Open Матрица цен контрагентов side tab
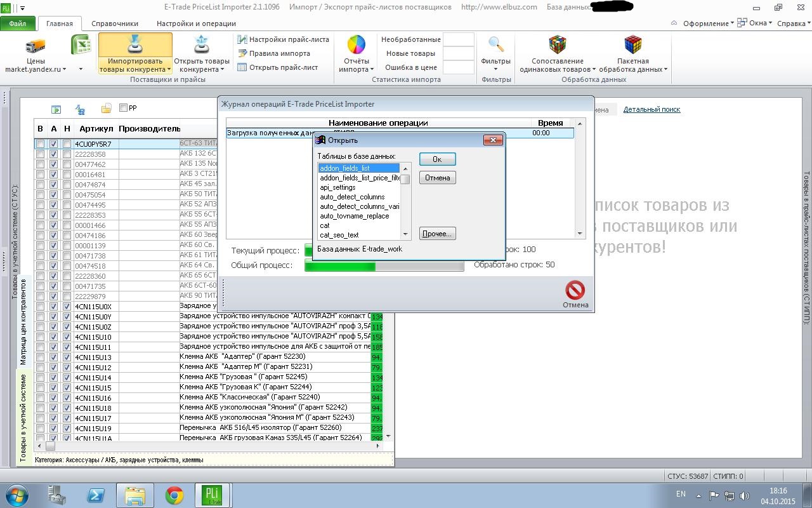This screenshot has width=812, height=508. (23, 322)
